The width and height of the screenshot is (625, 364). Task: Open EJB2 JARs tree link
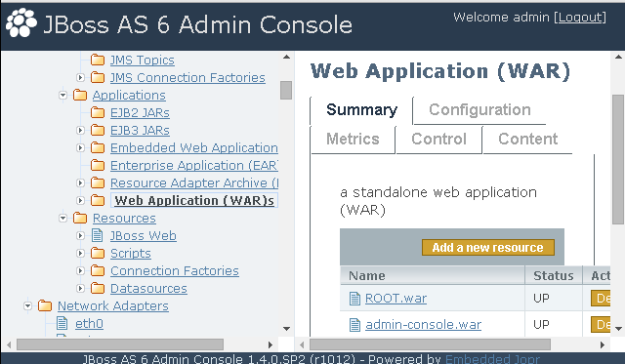[140, 112]
